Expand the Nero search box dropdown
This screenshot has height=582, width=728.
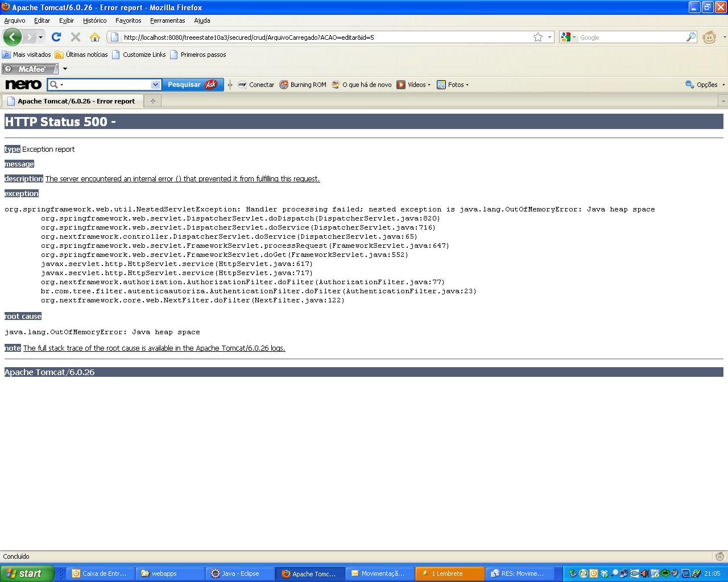155,85
